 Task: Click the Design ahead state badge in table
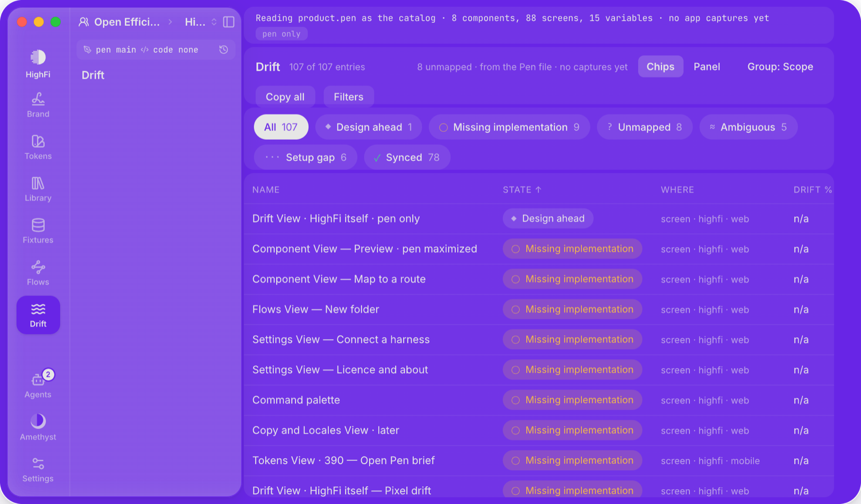pyautogui.click(x=548, y=218)
